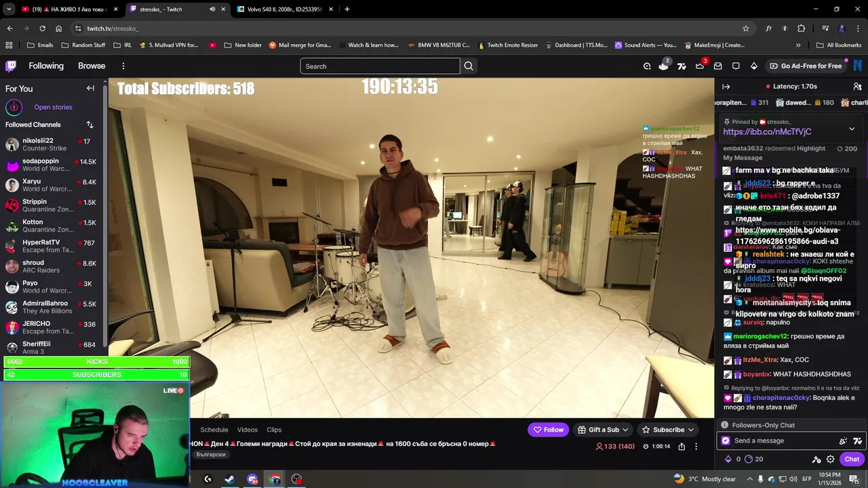Image resolution: width=868 pixels, height=488 pixels.
Task: Open the stream's three-dot options menu
Action: pos(696,447)
